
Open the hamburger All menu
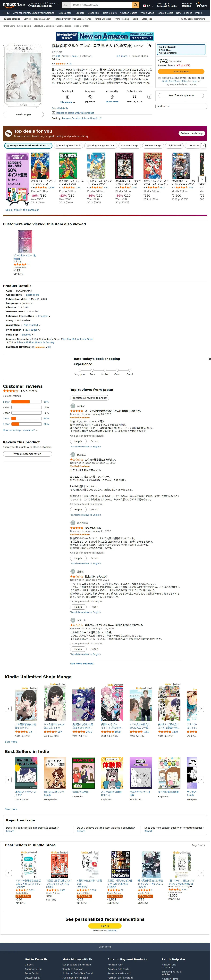click(x=7, y=13)
